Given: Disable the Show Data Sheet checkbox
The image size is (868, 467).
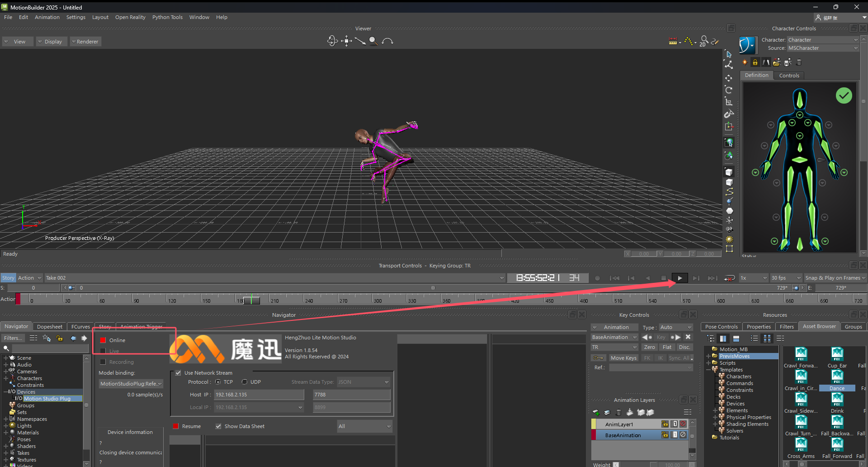Looking at the screenshot, I should pos(218,426).
